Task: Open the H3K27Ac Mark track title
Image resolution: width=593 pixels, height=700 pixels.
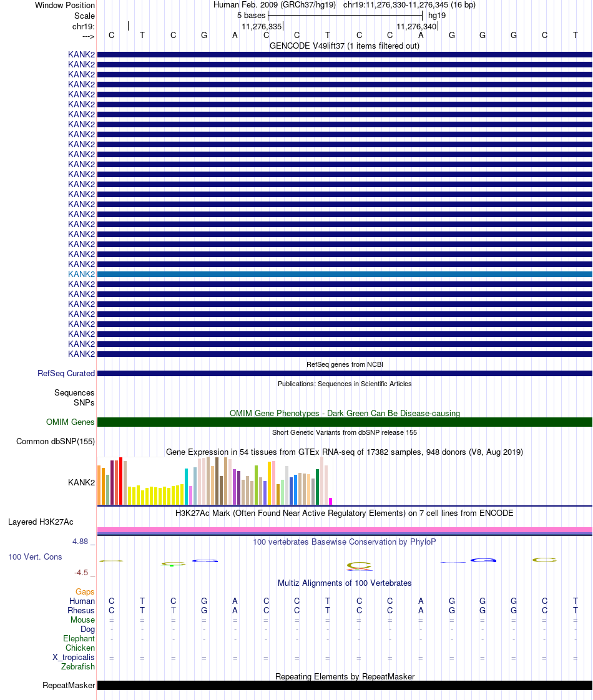Action: [x=345, y=513]
